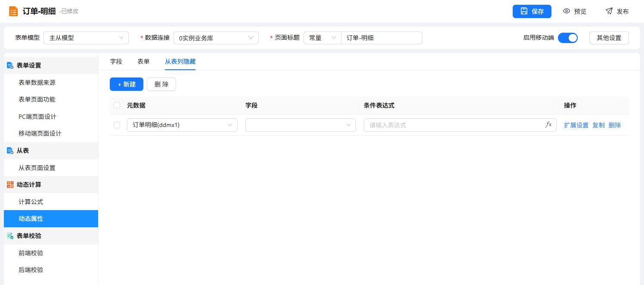
Task: Click the 已修改 status text
Action: coord(69,12)
